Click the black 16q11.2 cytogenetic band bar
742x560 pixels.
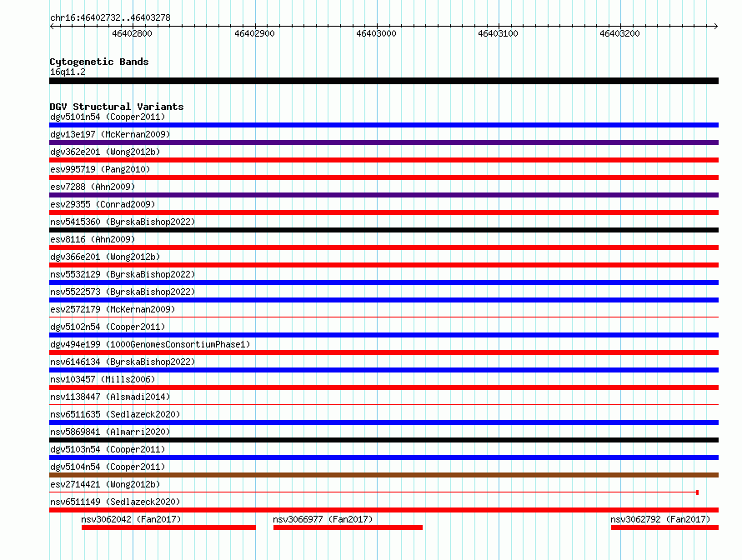tap(384, 81)
